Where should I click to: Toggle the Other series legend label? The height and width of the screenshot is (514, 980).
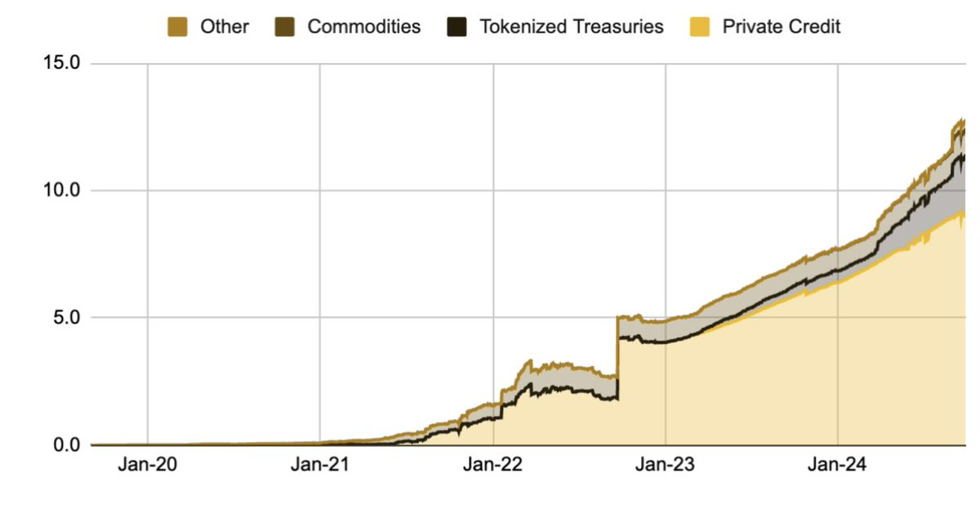[224, 27]
